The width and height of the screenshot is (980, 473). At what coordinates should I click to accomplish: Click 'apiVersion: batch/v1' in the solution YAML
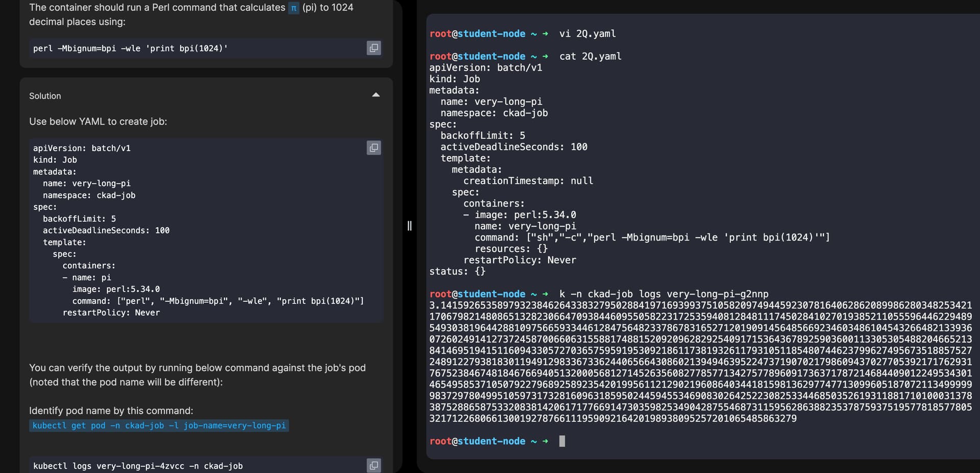point(82,148)
